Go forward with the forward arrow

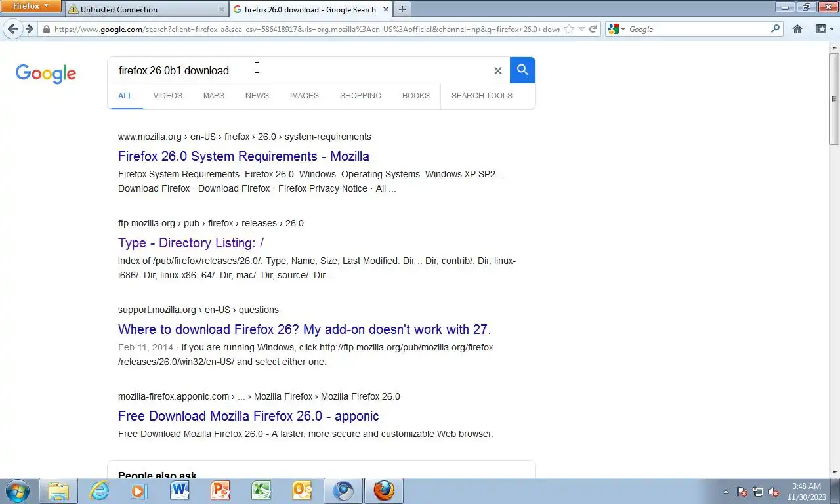click(x=30, y=29)
